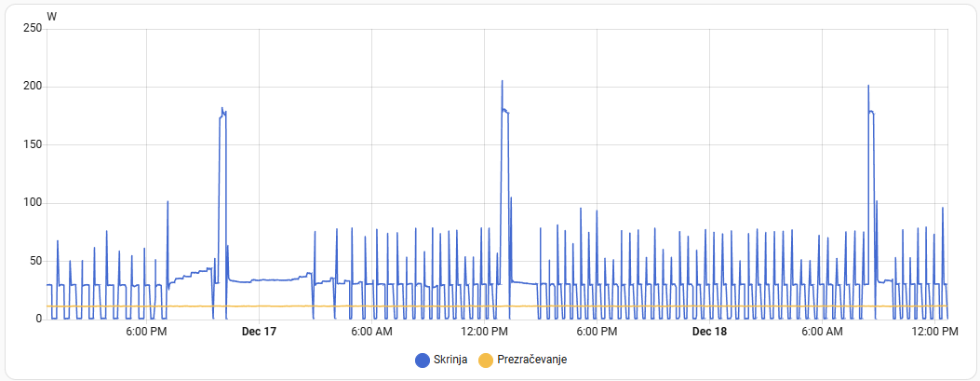The height and width of the screenshot is (381, 980).
Task: Click the 200 value on the y-axis
Action: click(34, 87)
